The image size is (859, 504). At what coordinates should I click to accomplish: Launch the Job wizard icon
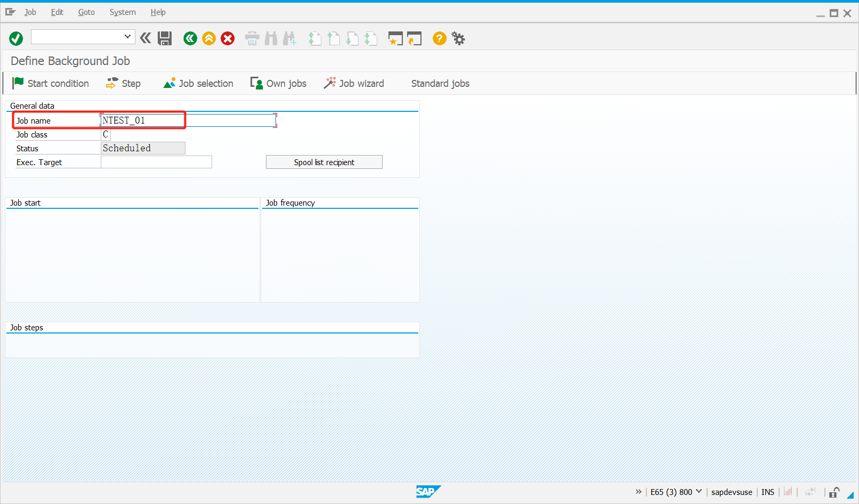click(329, 83)
